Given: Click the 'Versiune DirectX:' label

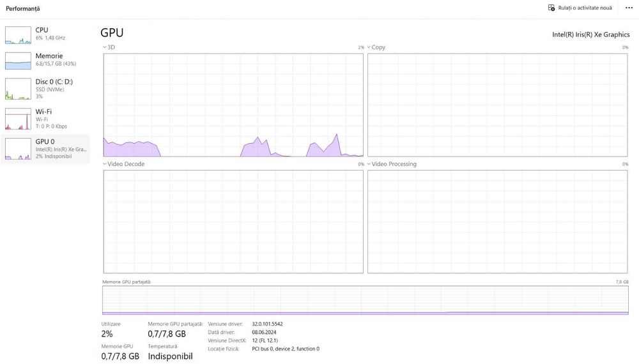Looking at the screenshot, I should (227, 340).
